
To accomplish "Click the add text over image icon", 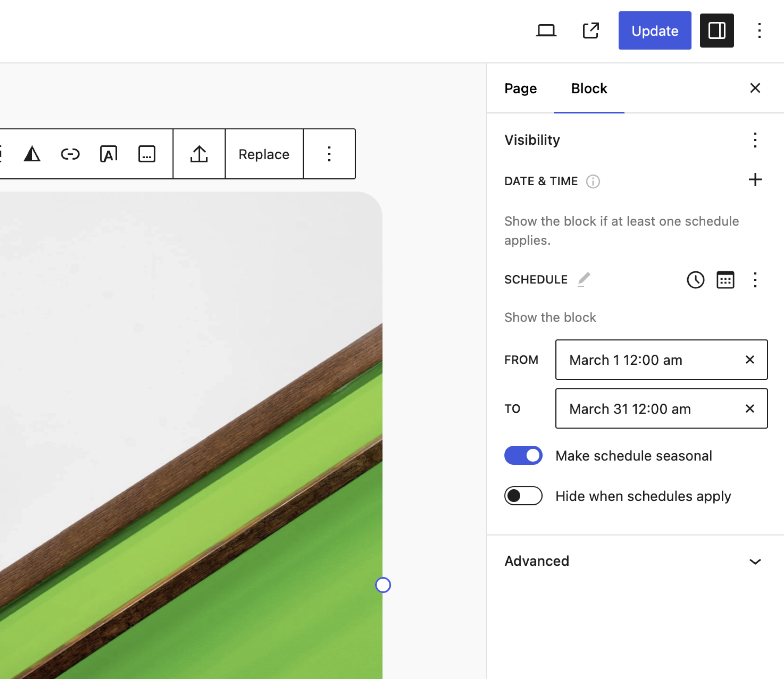I will pyautogui.click(x=109, y=154).
